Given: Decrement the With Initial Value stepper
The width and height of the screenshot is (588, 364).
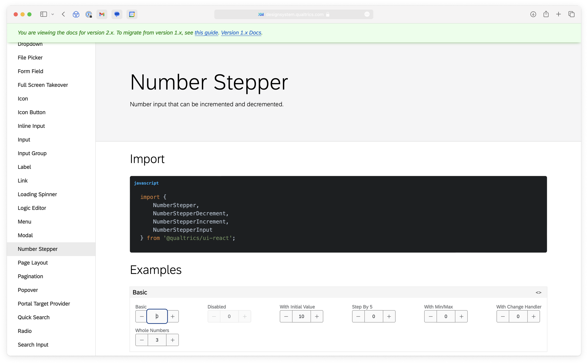Looking at the screenshot, I should pyautogui.click(x=286, y=316).
